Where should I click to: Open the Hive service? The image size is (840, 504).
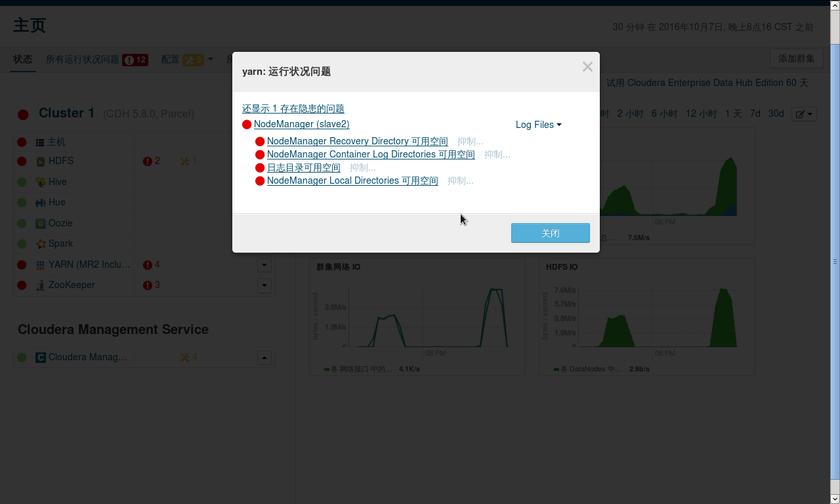(x=58, y=182)
